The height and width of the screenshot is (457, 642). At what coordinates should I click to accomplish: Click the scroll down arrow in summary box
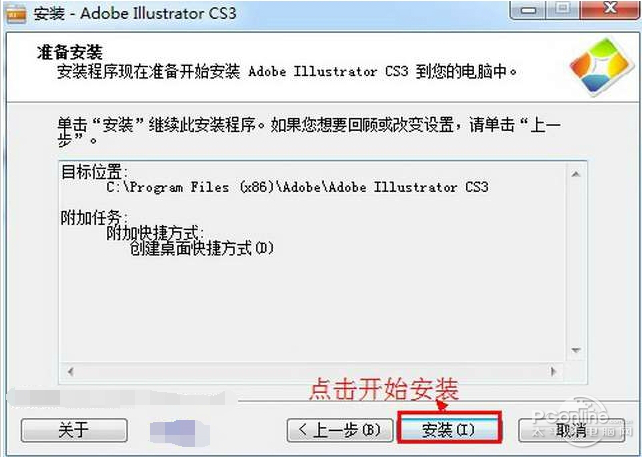pos(576,350)
